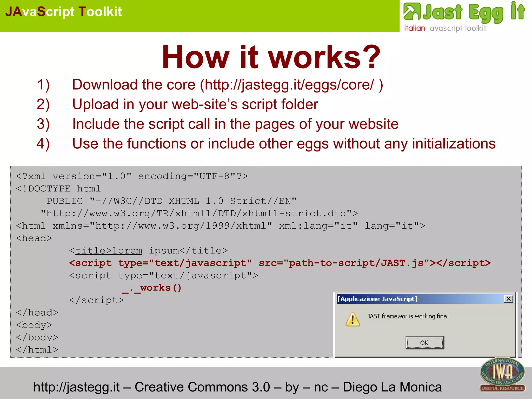The width and height of the screenshot is (532, 399).
Task: Click the closing '</head>' tag line
Action: pos(37,312)
